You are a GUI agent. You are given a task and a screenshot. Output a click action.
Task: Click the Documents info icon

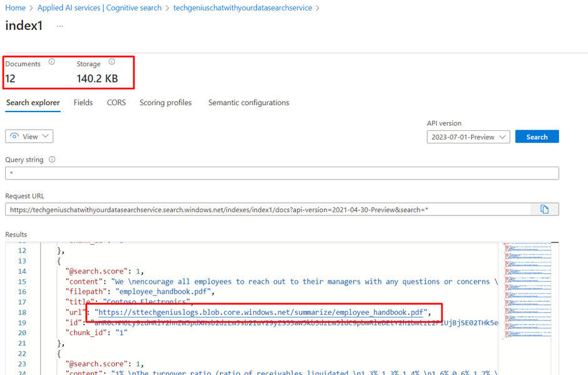point(52,61)
